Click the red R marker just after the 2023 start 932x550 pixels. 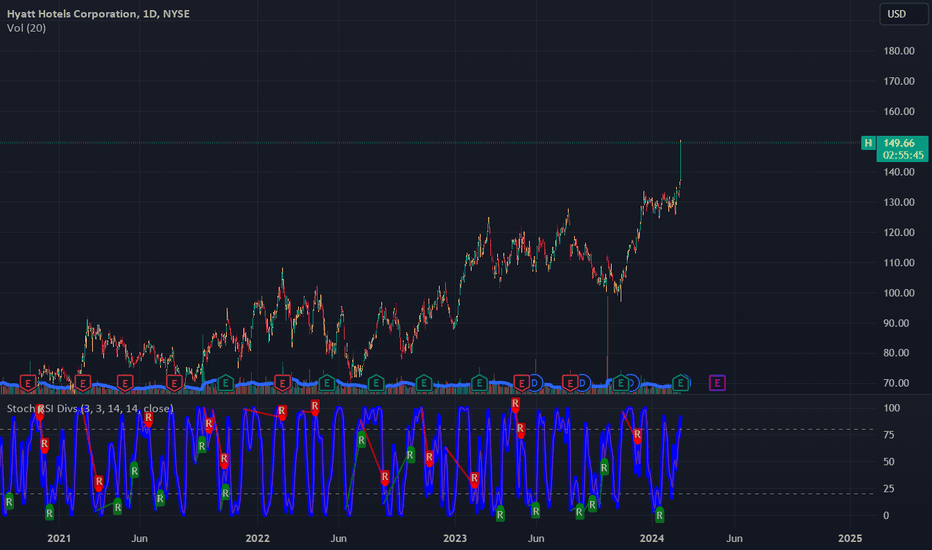coord(474,479)
